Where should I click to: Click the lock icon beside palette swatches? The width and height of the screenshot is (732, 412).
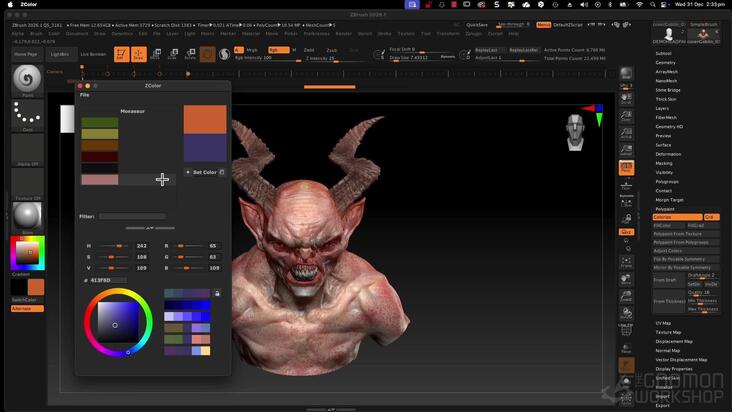(x=217, y=293)
